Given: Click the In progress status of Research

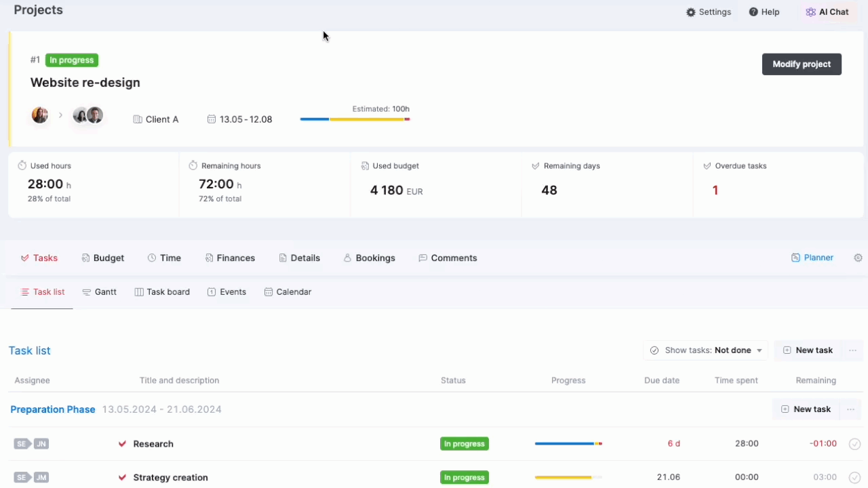Looking at the screenshot, I should pyautogui.click(x=465, y=444).
